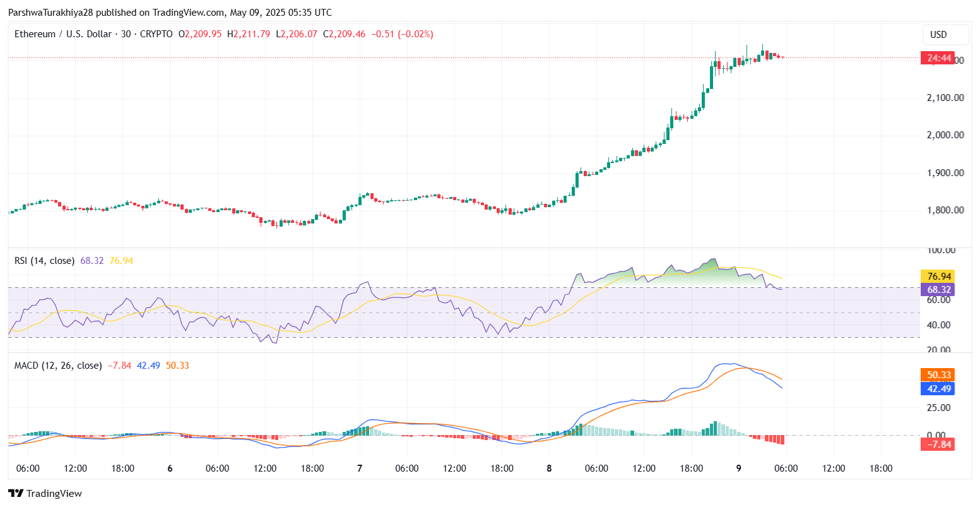Select date marker 9 on time axis
Image resolution: width=980 pixels, height=507 pixels.
(739, 468)
